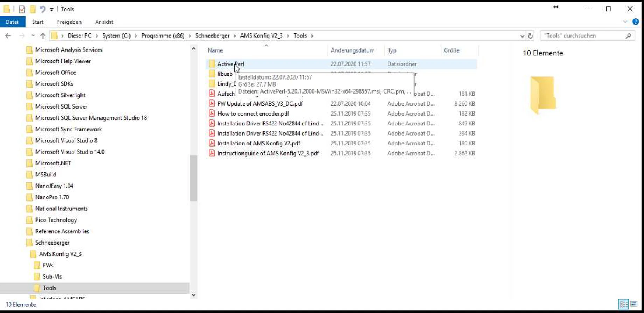Select Microsoft Help Viewer folder in tree
This screenshot has height=313, width=644.
tap(63, 61)
